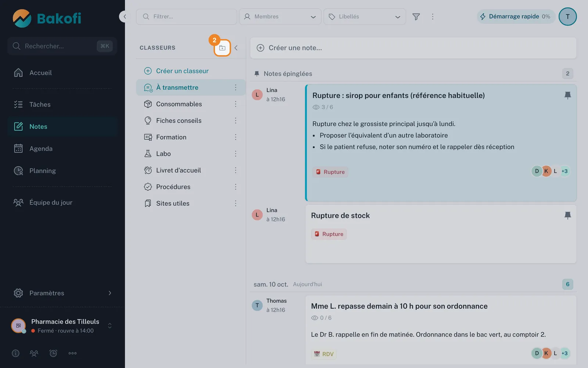Click the alarm clock icon in bottom bar
The width and height of the screenshot is (588, 368).
click(53, 353)
